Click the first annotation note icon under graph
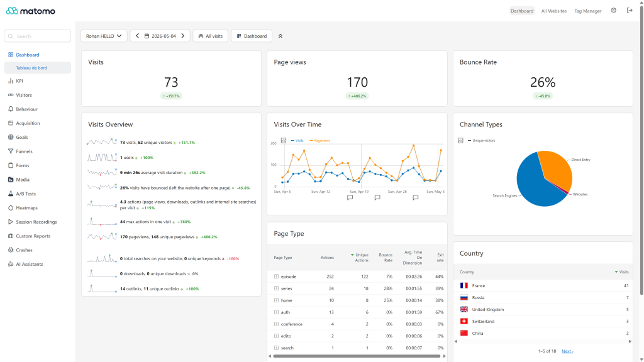The width and height of the screenshot is (644, 362). pyautogui.click(x=350, y=198)
